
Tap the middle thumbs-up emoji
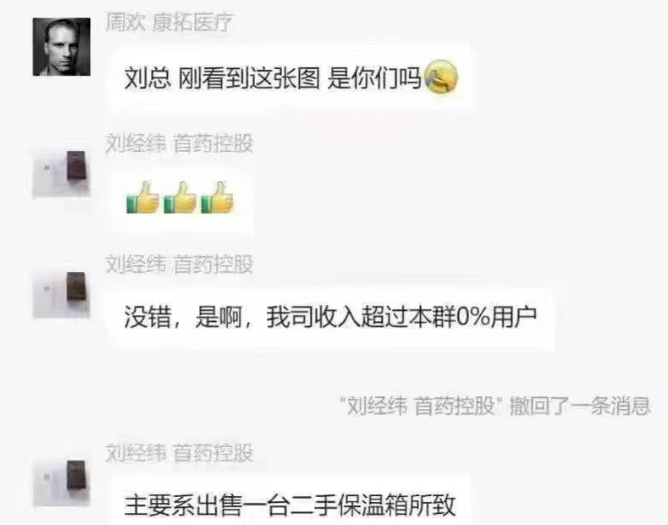pos(180,198)
